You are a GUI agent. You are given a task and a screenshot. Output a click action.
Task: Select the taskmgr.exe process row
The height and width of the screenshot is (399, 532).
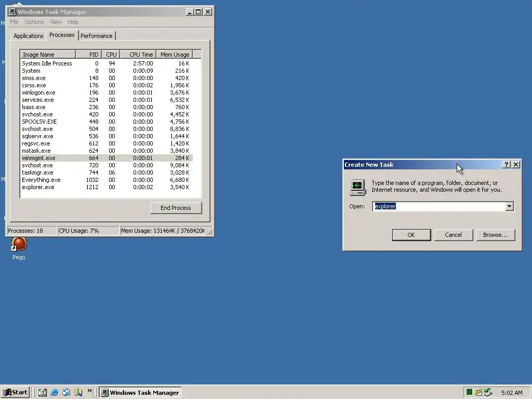click(107, 172)
